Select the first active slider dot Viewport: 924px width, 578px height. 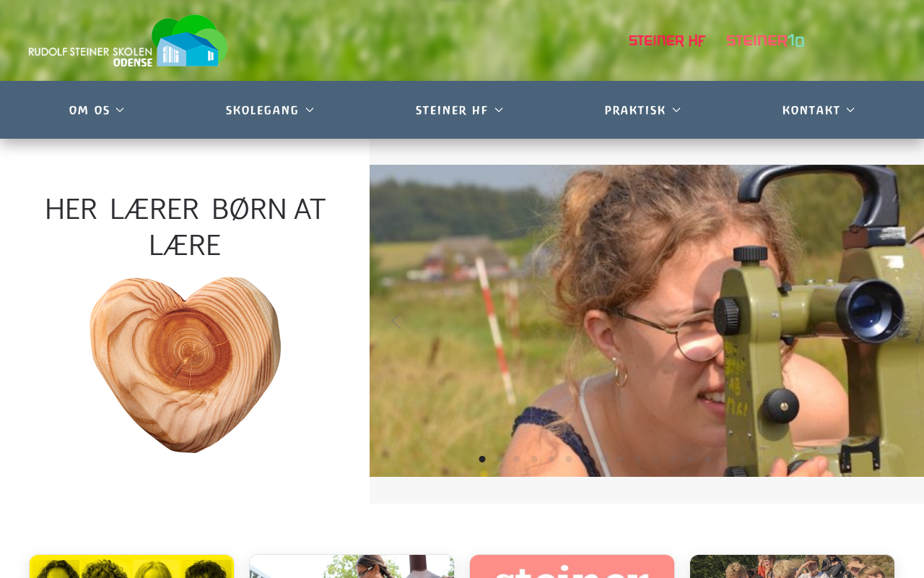(482, 459)
